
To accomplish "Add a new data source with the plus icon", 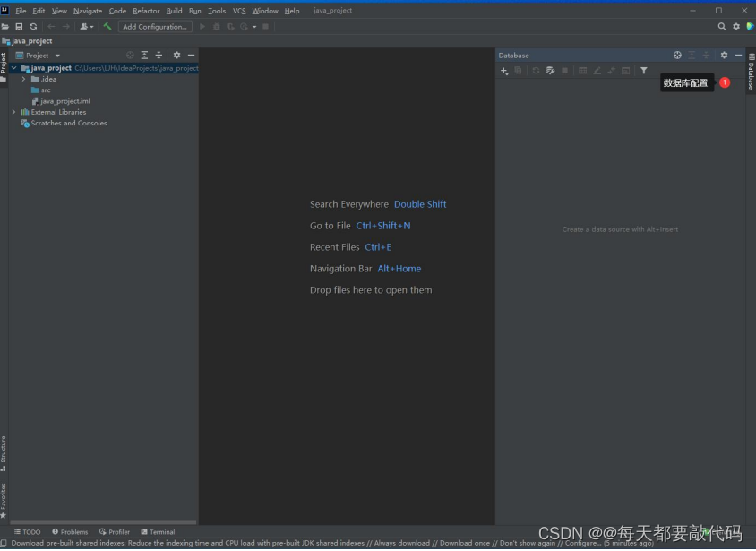I will [502, 70].
